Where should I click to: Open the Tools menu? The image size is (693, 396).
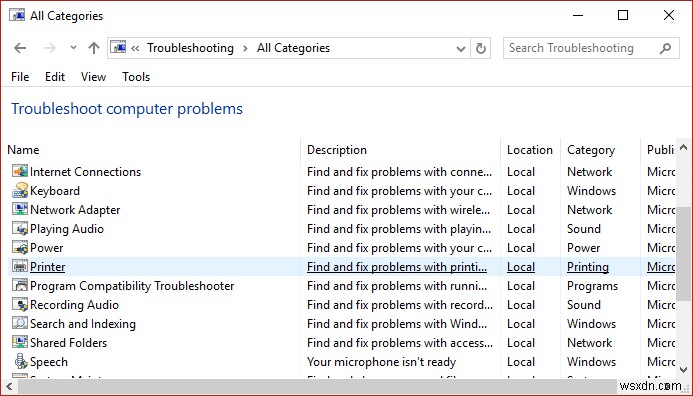tap(136, 77)
